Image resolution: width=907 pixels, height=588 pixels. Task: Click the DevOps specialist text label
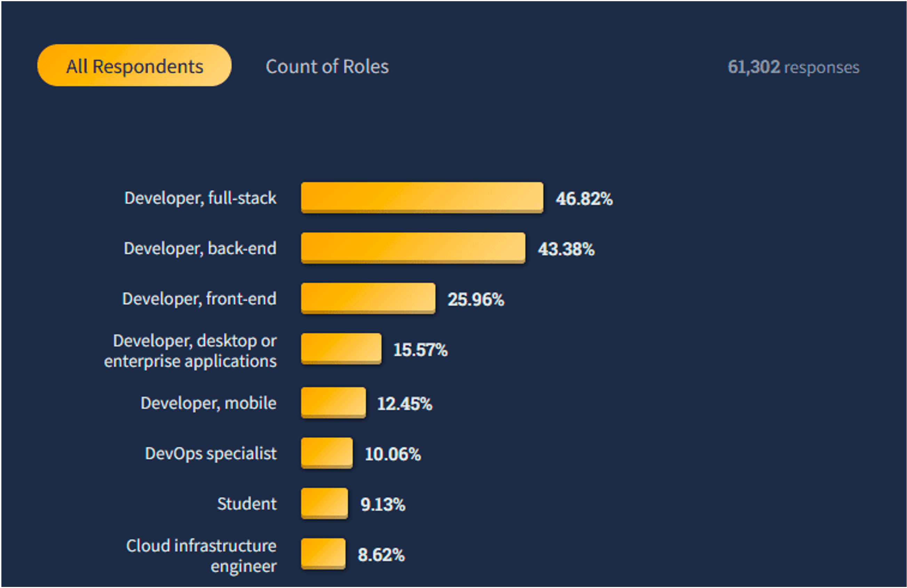tap(211, 453)
